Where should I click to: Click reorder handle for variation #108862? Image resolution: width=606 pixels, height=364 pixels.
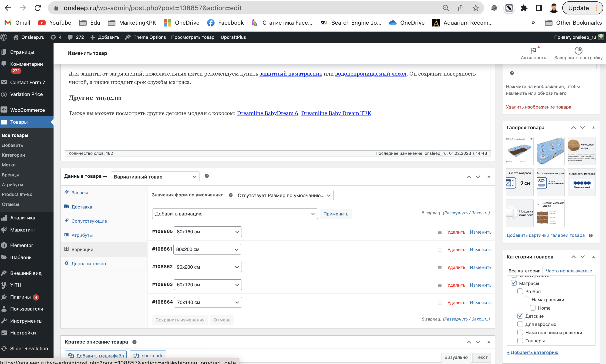pos(440,267)
